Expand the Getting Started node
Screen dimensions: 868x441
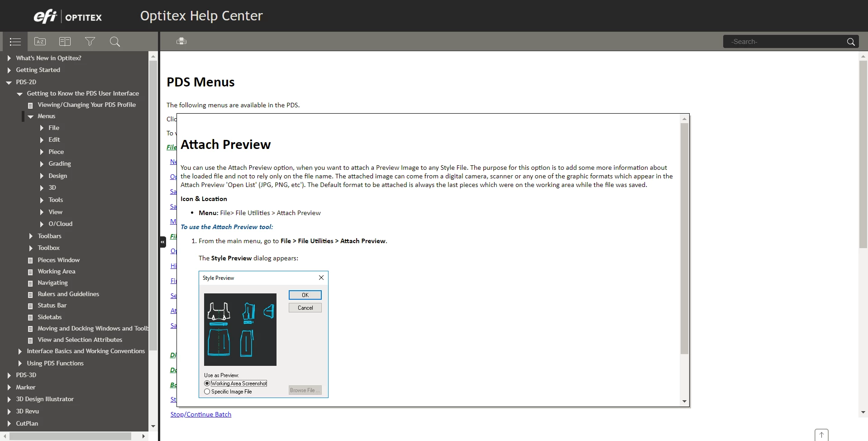click(x=9, y=70)
